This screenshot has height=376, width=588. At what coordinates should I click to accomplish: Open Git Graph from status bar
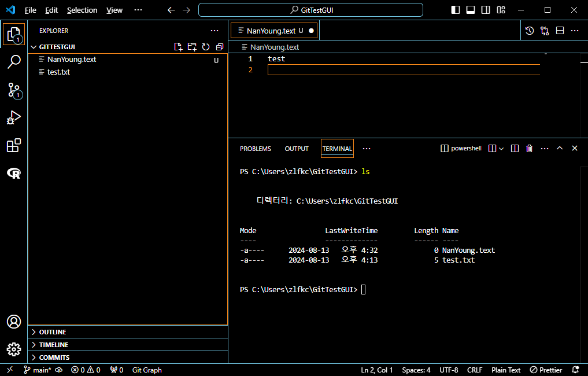[x=147, y=370]
